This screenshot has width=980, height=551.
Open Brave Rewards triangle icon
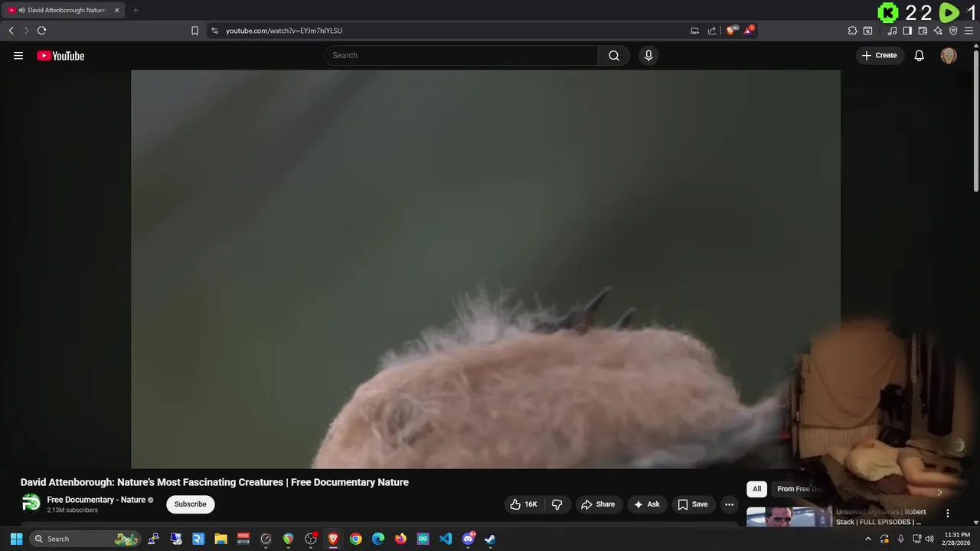pos(749,31)
